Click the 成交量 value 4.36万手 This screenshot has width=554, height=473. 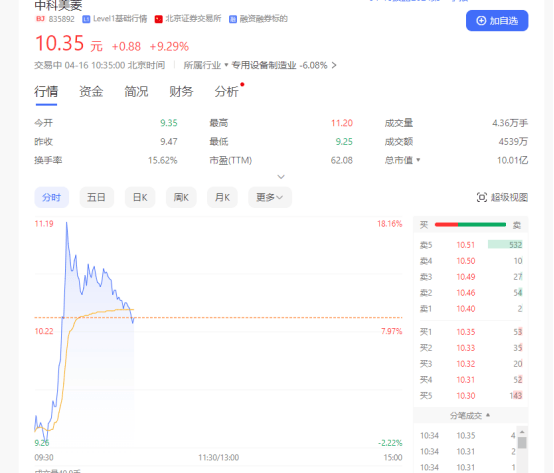[x=510, y=123]
